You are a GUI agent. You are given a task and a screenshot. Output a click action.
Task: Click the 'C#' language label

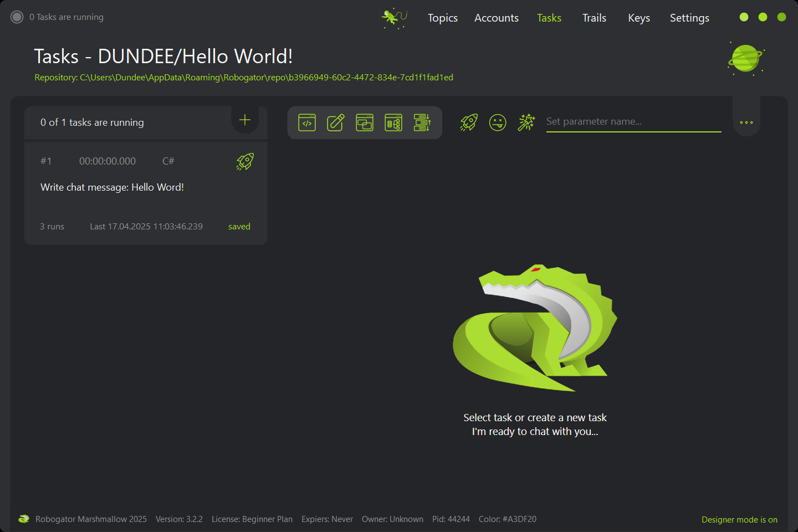pyautogui.click(x=168, y=161)
